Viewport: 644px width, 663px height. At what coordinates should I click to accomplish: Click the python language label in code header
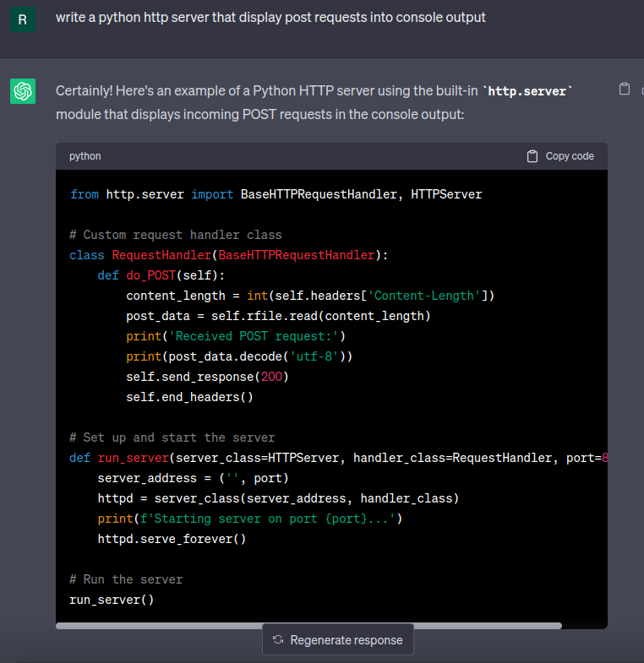85,156
